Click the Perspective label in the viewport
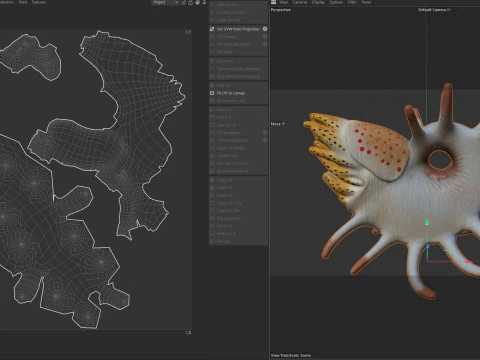The image size is (480, 360). pos(281,10)
